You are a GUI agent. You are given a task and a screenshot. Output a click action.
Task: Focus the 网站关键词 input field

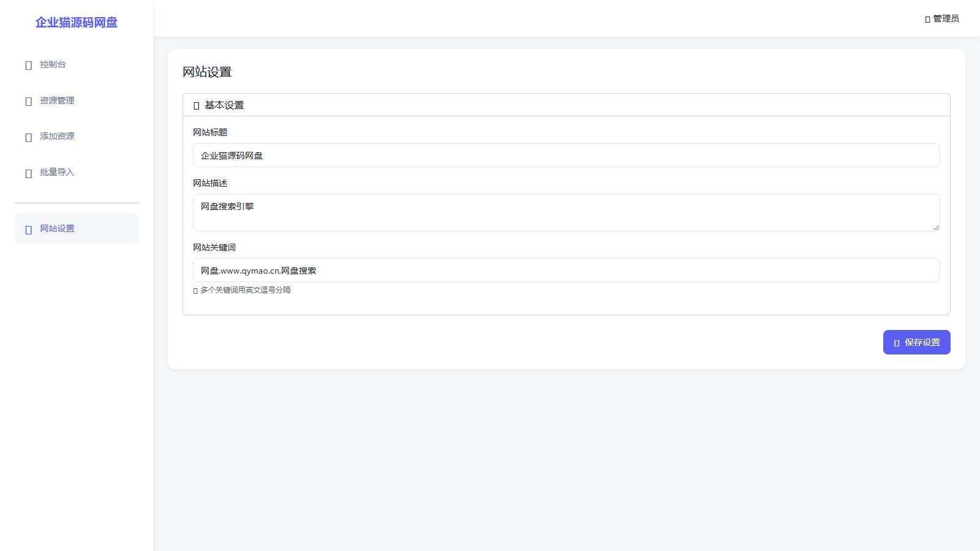click(x=567, y=270)
